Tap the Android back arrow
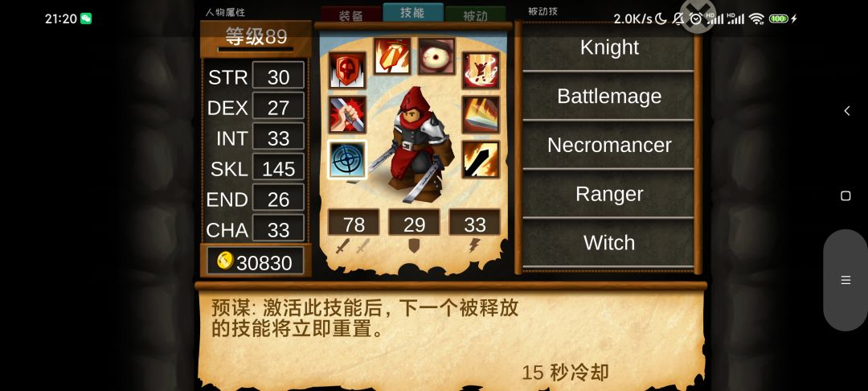The width and height of the screenshot is (868, 391). [846, 111]
